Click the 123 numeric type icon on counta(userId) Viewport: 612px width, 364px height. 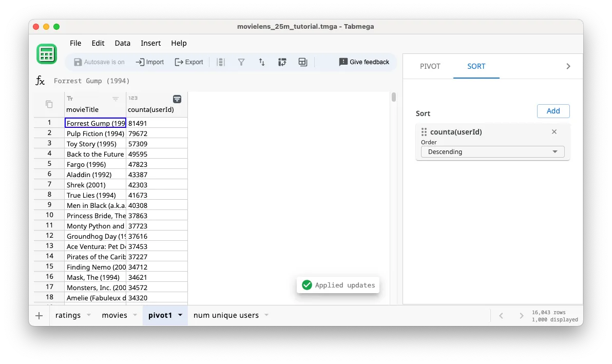132,98
